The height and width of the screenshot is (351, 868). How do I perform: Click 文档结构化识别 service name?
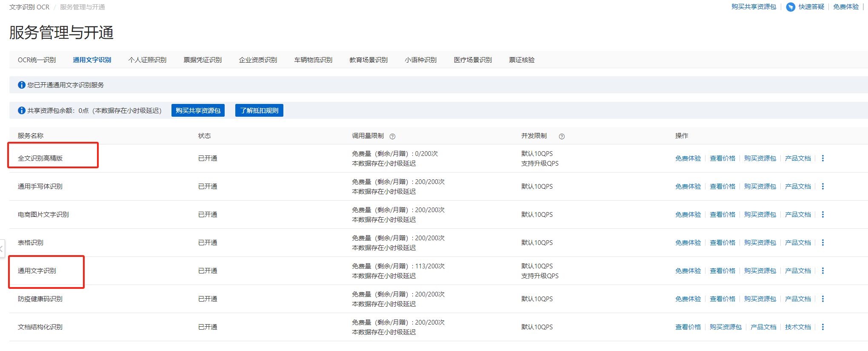(x=40, y=327)
